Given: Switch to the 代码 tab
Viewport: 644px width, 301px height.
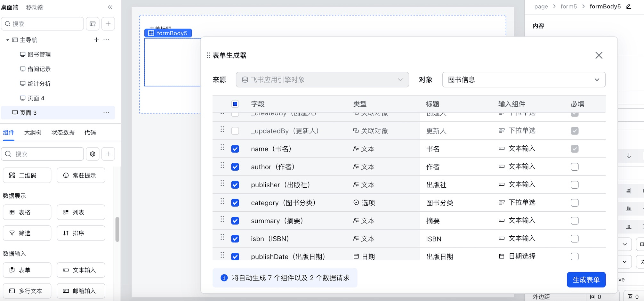Looking at the screenshot, I should [x=90, y=132].
